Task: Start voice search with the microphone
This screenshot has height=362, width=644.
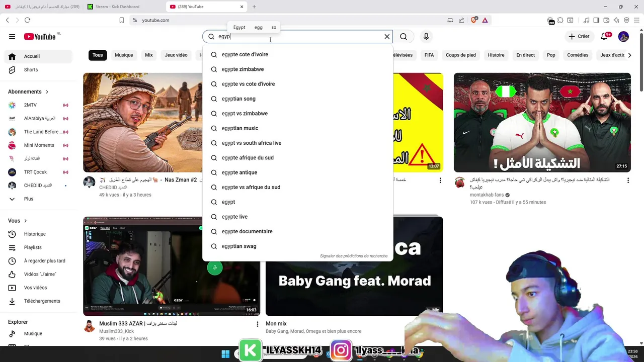Action: pos(426,36)
